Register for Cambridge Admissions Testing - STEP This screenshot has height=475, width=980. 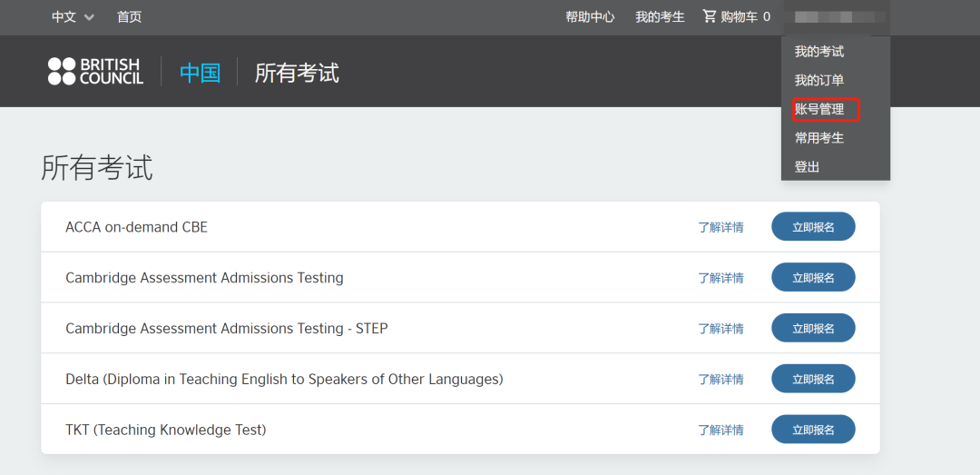[x=813, y=328]
